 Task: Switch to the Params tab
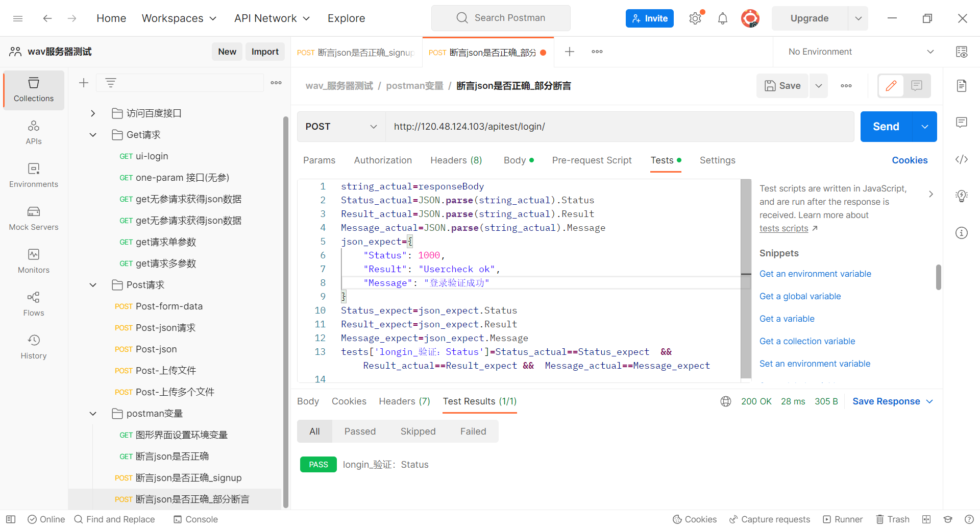coord(320,160)
